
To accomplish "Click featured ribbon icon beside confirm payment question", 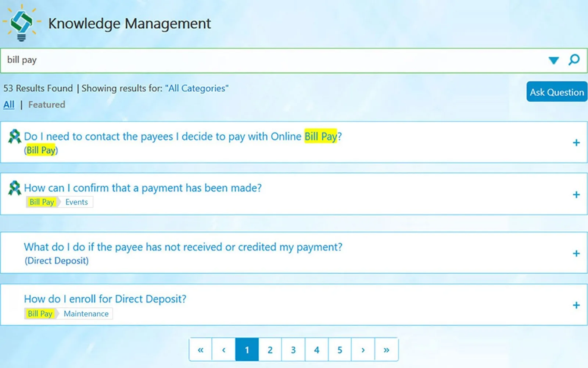I will coord(15,188).
